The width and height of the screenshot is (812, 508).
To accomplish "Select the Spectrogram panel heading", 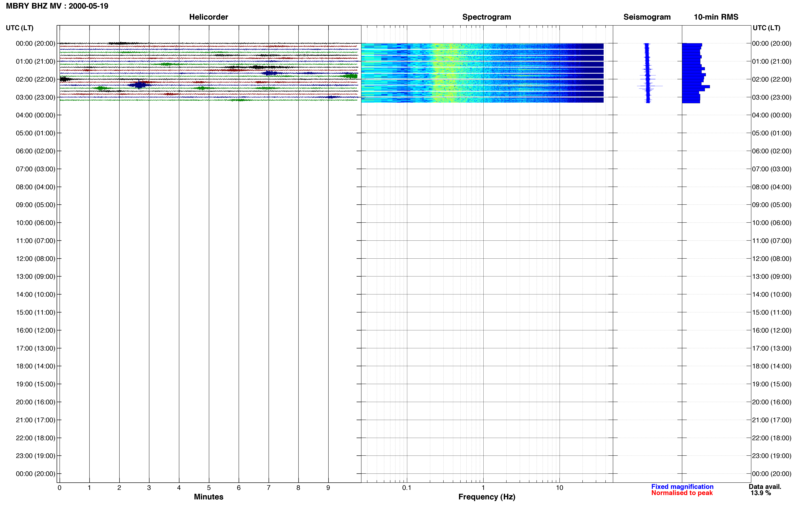I will [x=487, y=17].
